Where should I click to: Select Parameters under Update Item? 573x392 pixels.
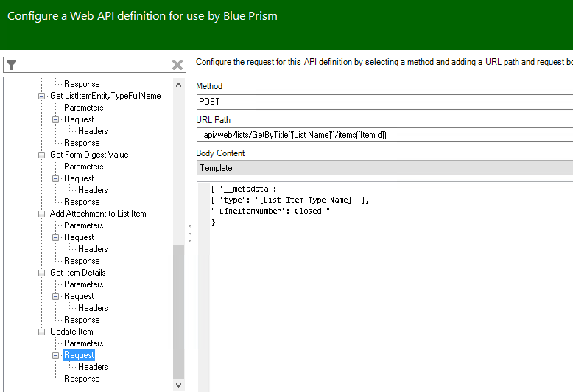83,343
